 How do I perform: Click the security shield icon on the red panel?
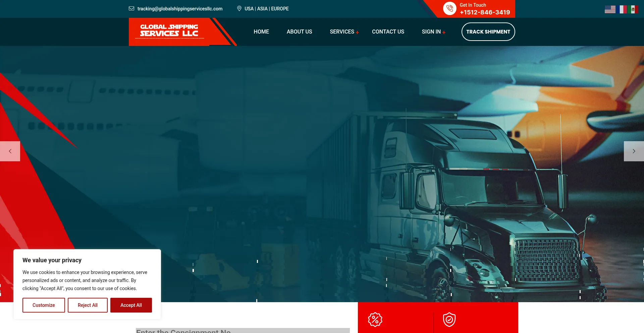point(449,319)
